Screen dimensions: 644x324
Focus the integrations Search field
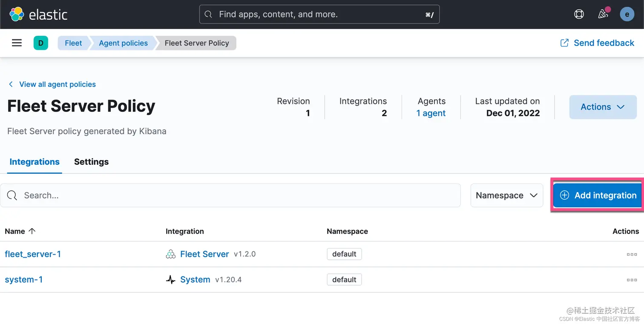pyautogui.click(x=230, y=195)
